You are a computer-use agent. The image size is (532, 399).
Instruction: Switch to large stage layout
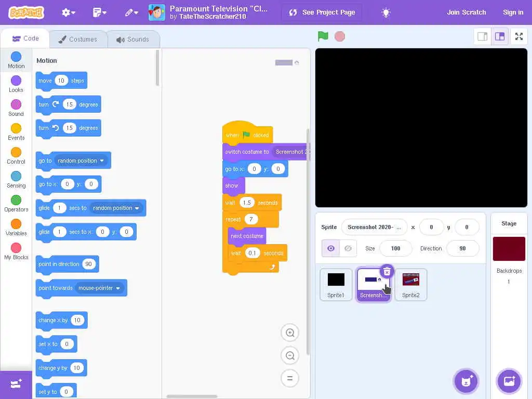point(500,36)
